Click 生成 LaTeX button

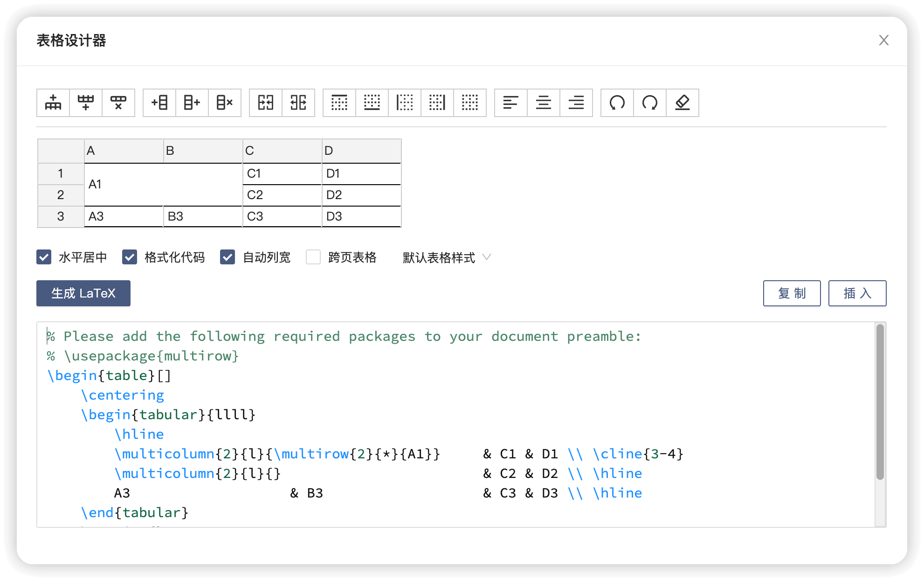pyautogui.click(x=83, y=293)
